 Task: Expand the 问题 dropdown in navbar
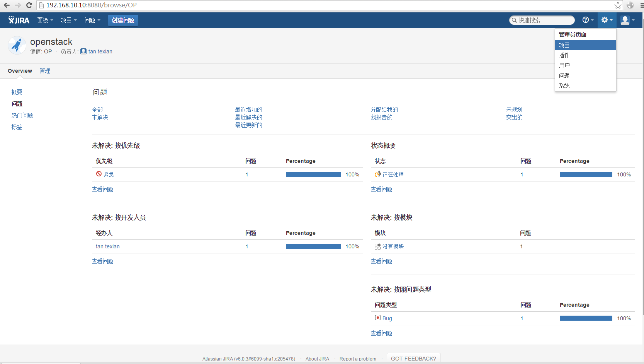[x=92, y=20]
